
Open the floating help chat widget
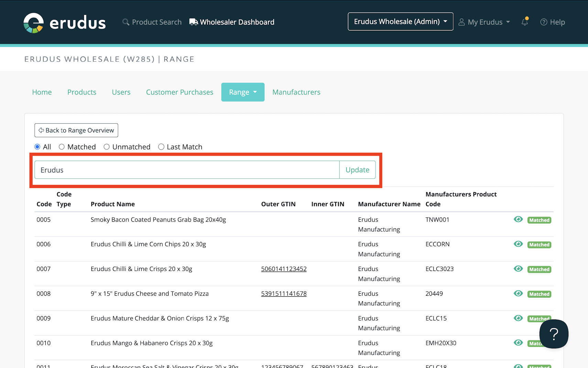(x=554, y=334)
